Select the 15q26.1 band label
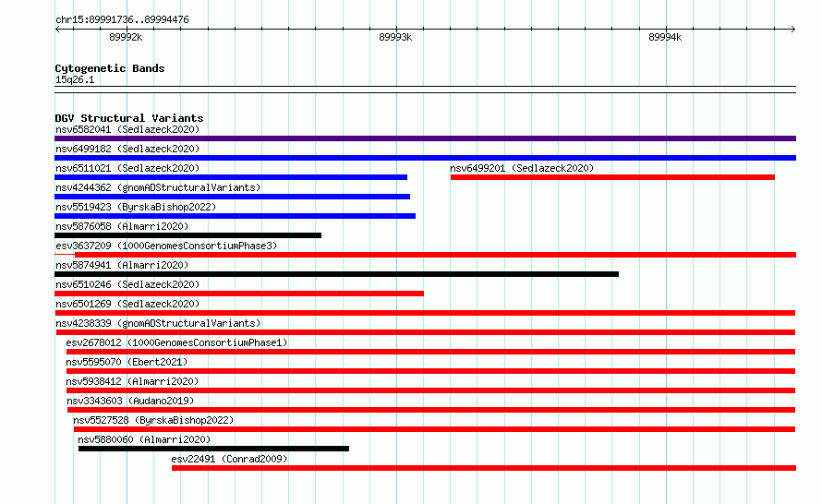The height and width of the screenshot is (504, 822). pyautogui.click(x=75, y=79)
